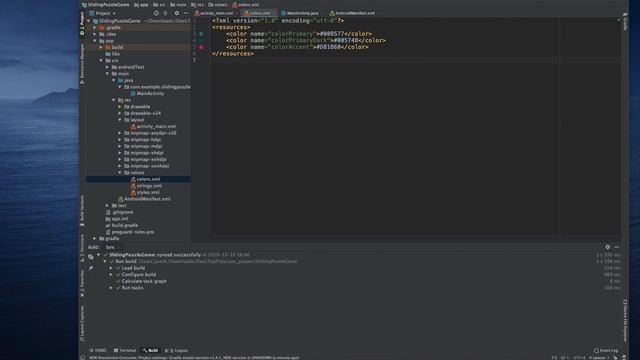Viewport: 640px width, 360px height.
Task: Open the Terminal tool window
Action: (x=125, y=350)
